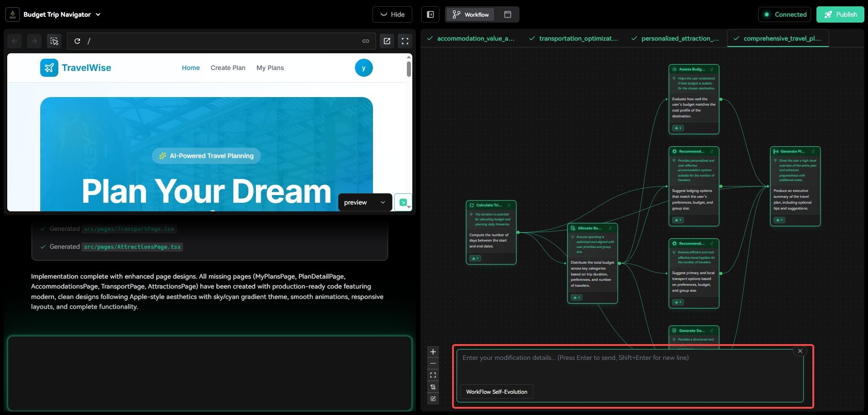The image size is (868, 415).
Task: Copy the preview link icon
Action: point(365,41)
